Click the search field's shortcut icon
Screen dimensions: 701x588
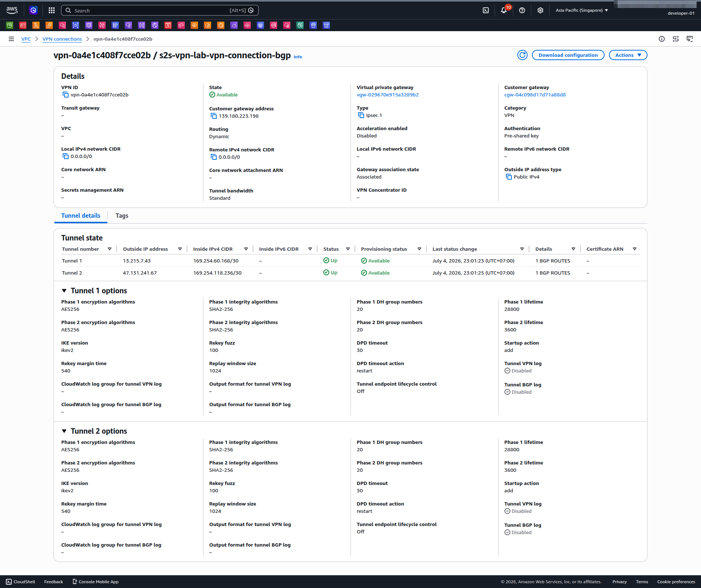click(251, 10)
